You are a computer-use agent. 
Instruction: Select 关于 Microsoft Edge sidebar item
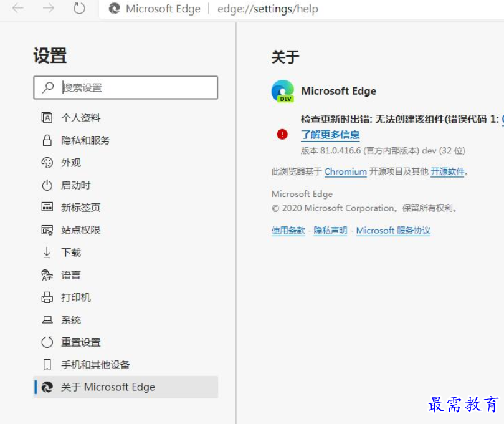(126, 387)
